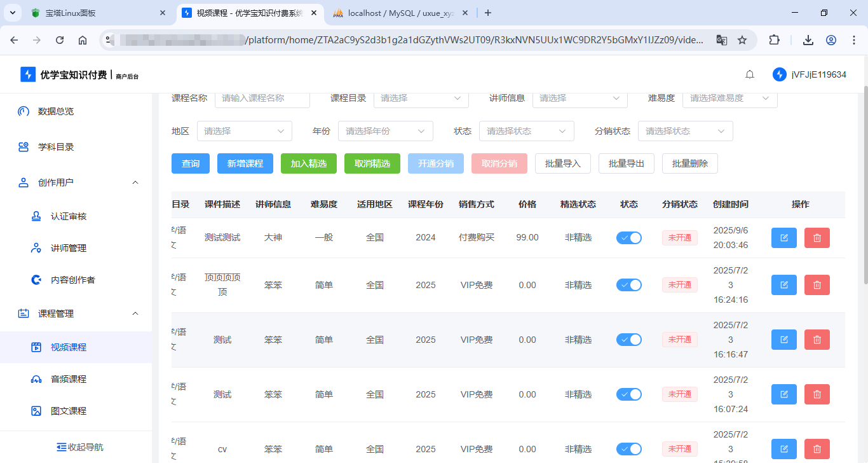
Task: Disable status switch dated 16:16:47
Action: [x=628, y=340]
